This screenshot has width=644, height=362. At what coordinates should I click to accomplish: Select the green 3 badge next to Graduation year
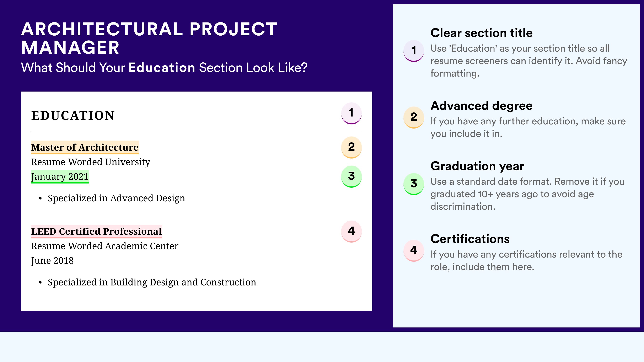(x=414, y=184)
